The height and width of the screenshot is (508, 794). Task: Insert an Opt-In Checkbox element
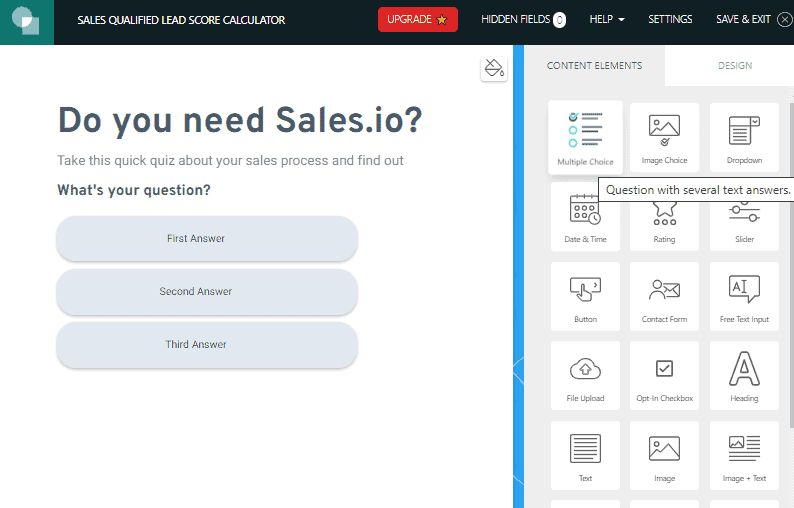pos(664,375)
